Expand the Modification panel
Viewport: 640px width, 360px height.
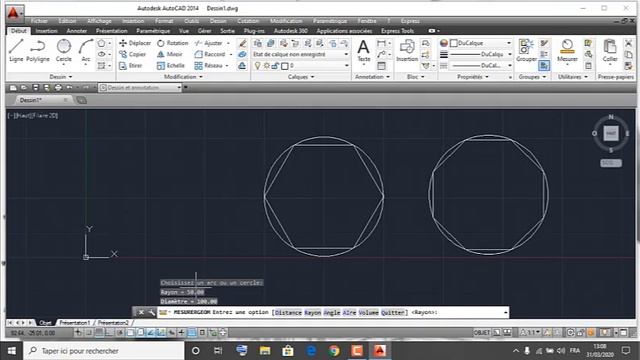183,77
